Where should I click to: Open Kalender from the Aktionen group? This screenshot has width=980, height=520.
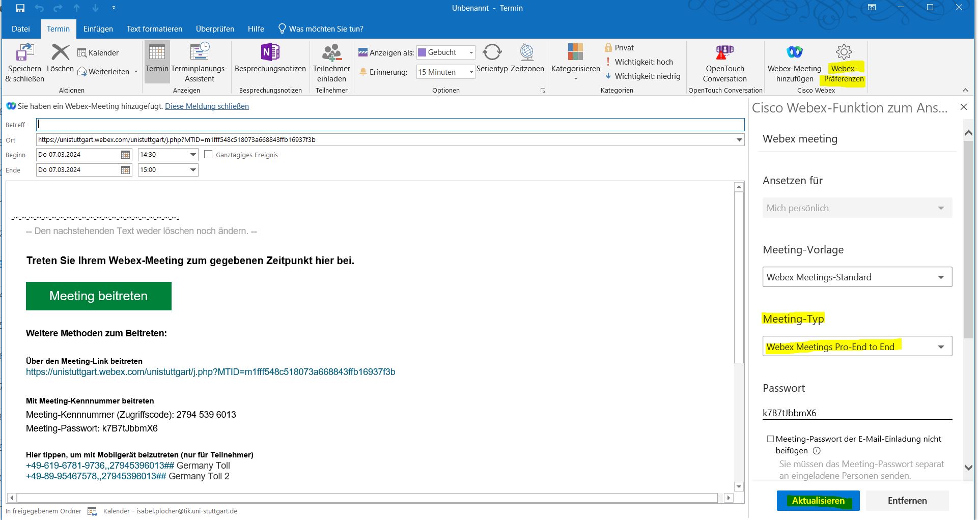[98, 53]
